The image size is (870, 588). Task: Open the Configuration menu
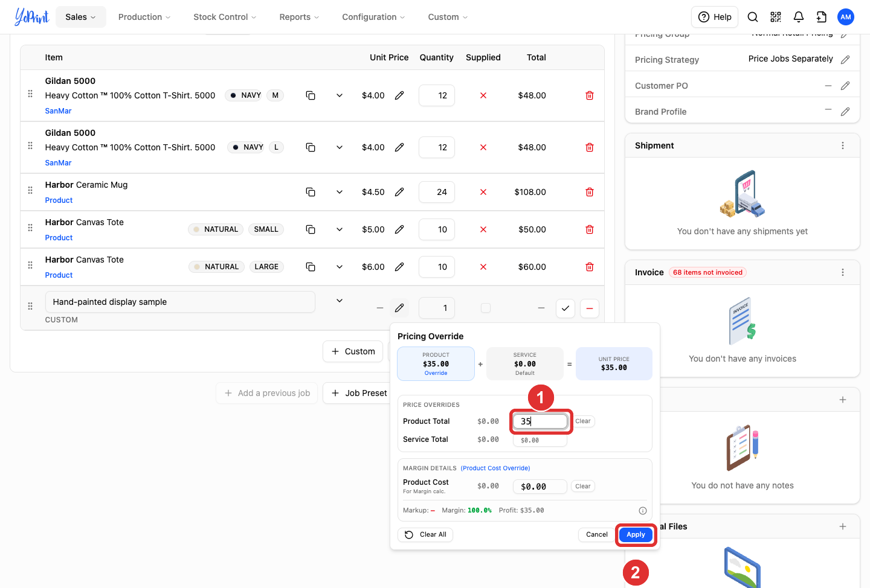373,17
